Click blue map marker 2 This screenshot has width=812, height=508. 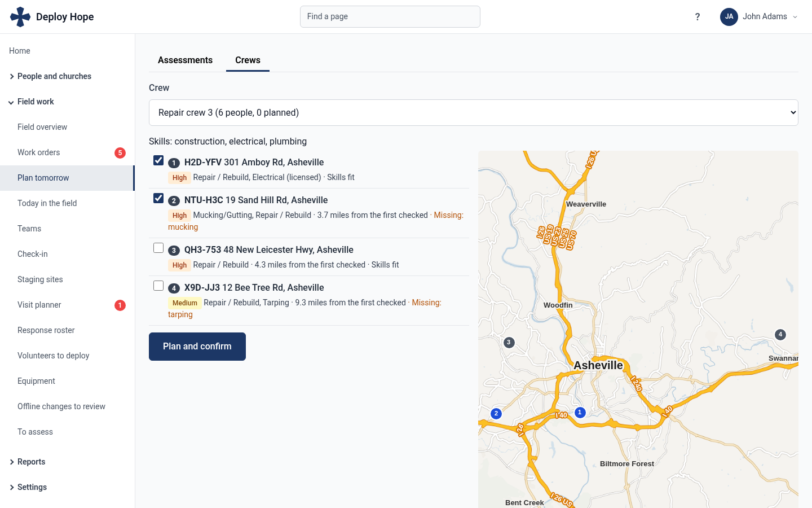[x=496, y=414]
